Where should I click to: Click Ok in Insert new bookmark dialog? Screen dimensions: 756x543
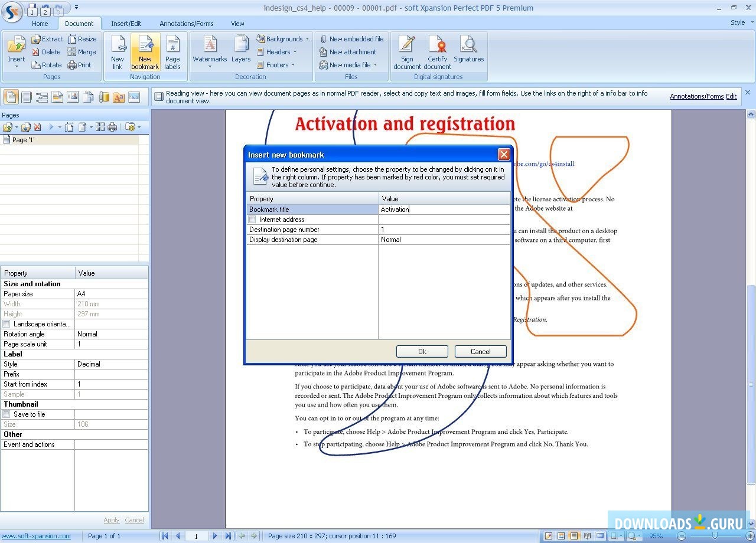click(x=422, y=351)
